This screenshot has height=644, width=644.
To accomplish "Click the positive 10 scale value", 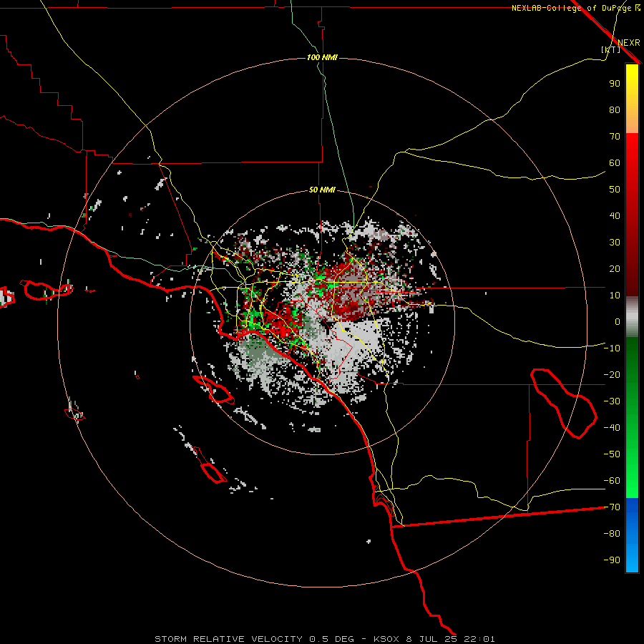I will point(615,296).
